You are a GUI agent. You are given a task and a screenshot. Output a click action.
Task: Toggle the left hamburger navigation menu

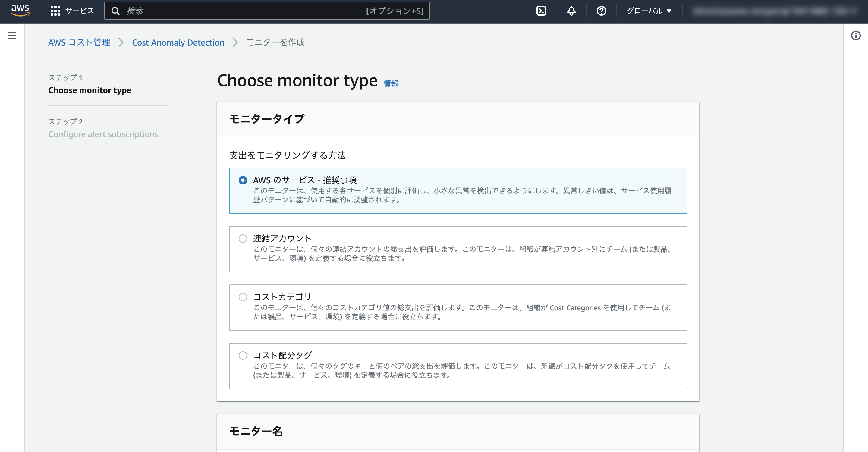coord(12,35)
